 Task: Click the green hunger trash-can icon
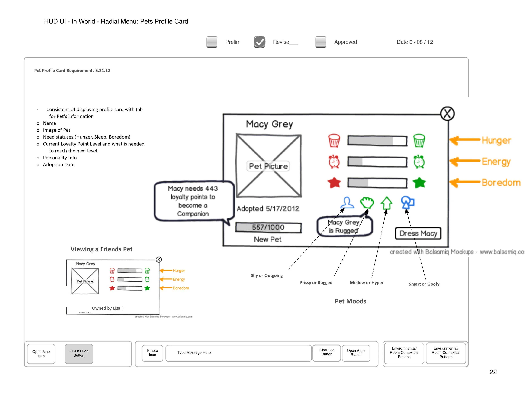(419, 140)
